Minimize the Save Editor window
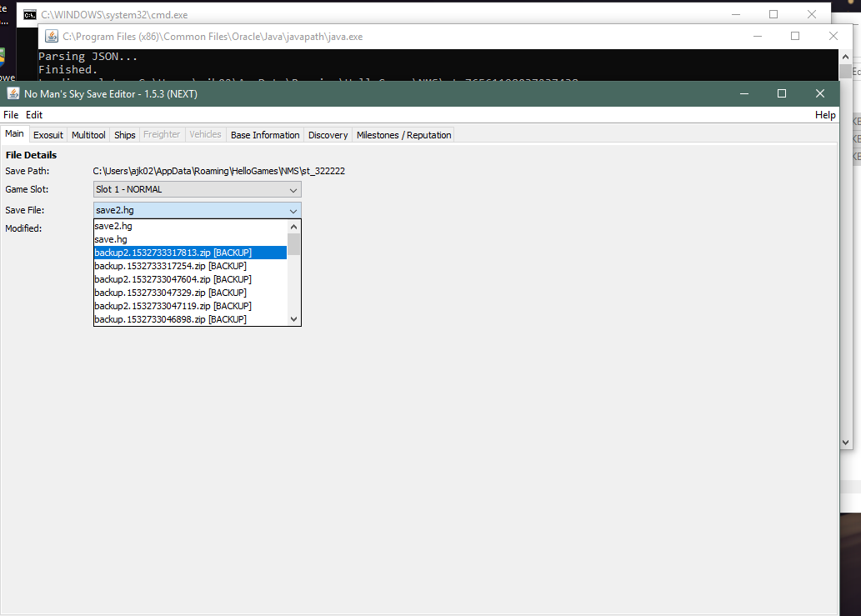 tap(744, 94)
